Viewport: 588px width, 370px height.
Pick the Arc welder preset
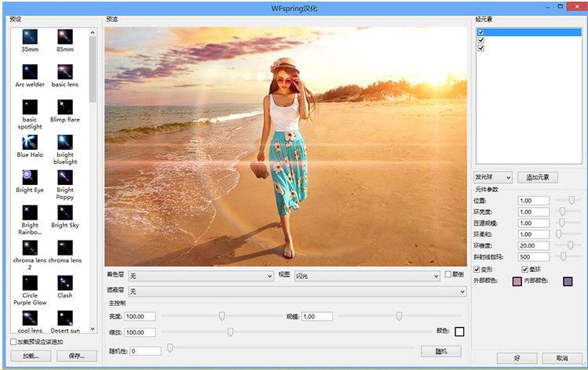31,71
